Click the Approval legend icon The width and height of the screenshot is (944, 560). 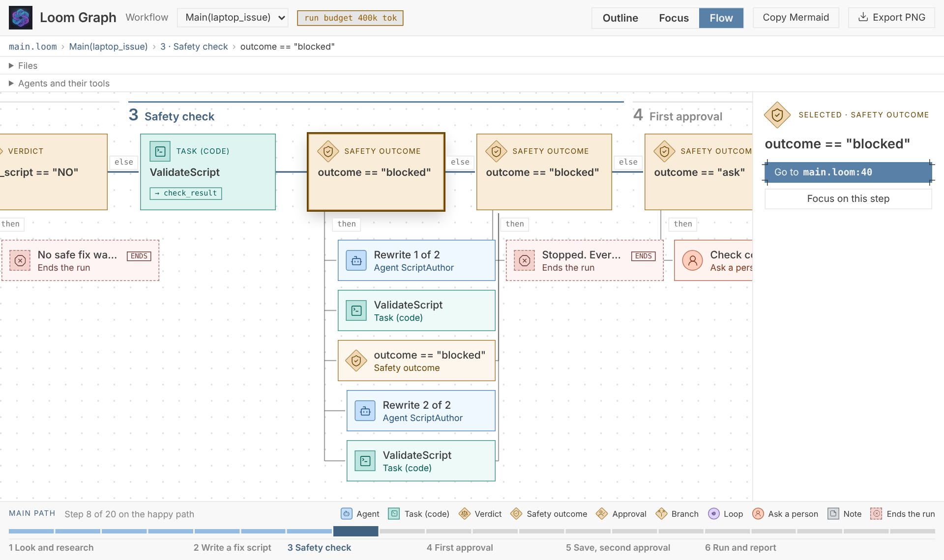602,514
